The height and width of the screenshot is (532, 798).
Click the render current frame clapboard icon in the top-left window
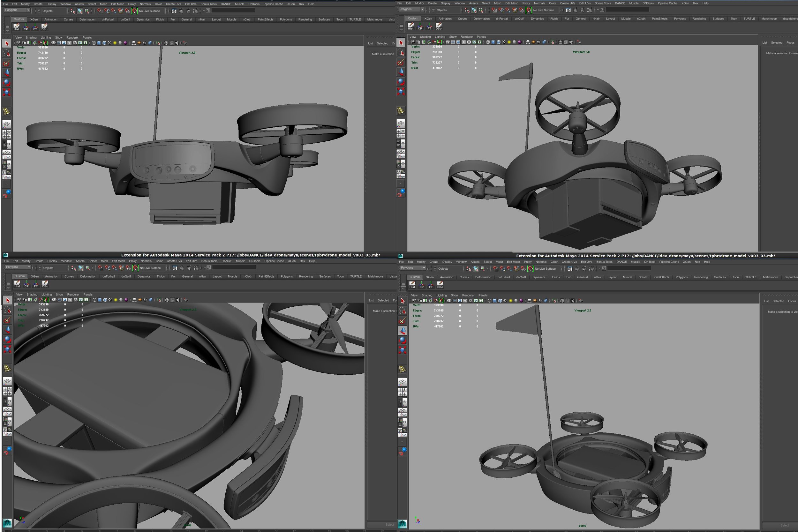pos(181,11)
